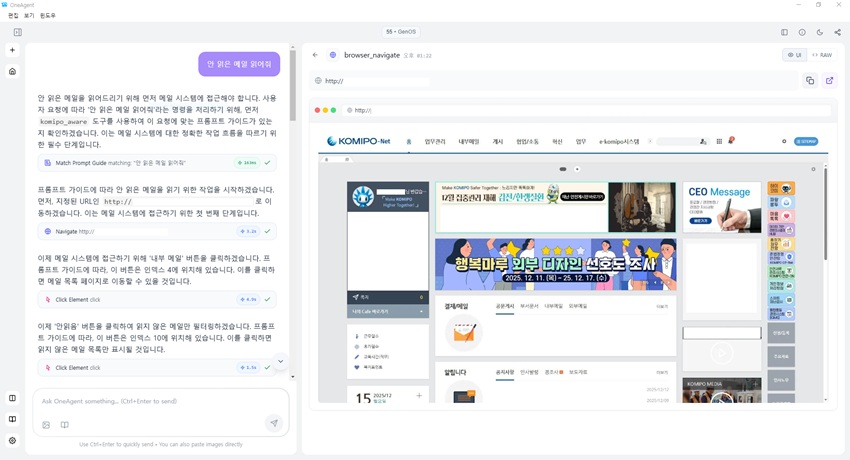Click the info circle icon
The image size is (850, 460).
point(802,32)
